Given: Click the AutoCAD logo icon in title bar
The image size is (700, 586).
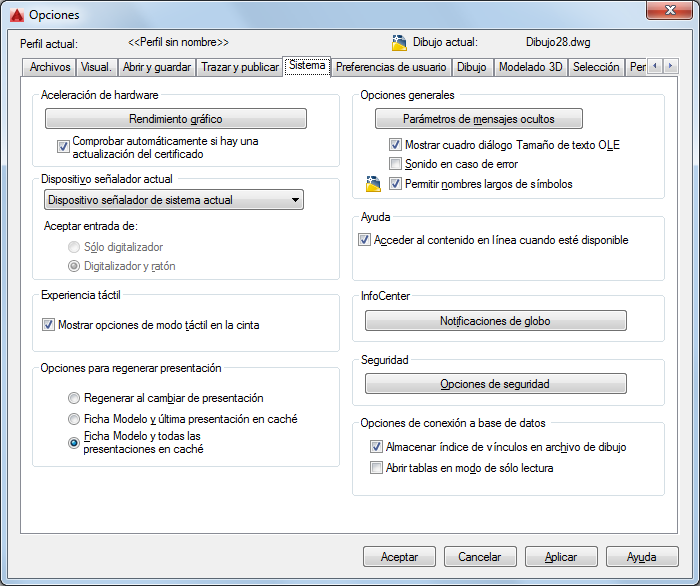Looking at the screenshot, I should [x=17, y=15].
